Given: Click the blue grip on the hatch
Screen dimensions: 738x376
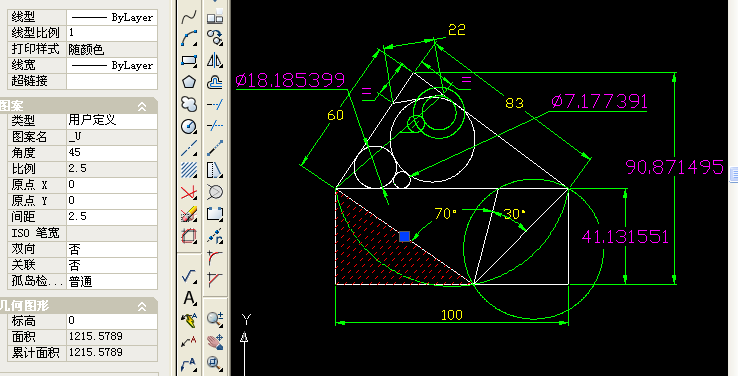Looking at the screenshot, I should pyautogui.click(x=404, y=236).
